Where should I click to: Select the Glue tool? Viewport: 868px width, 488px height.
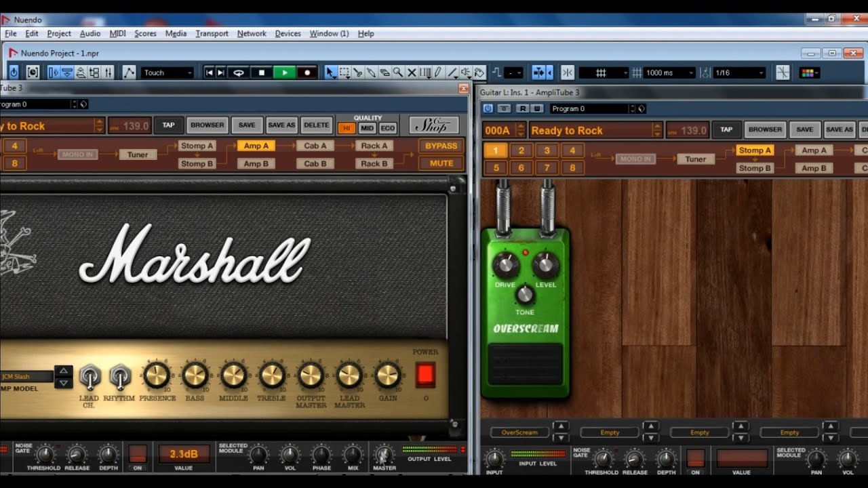pos(371,73)
